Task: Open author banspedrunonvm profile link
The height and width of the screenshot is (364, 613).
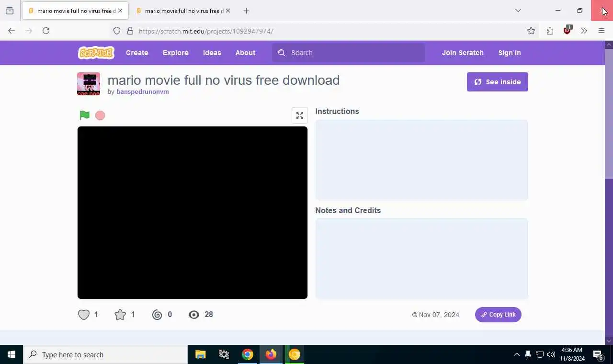Action: [143, 92]
